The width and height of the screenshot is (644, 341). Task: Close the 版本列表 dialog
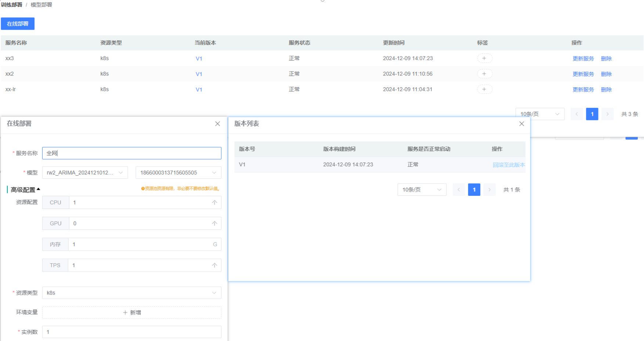[x=521, y=124]
